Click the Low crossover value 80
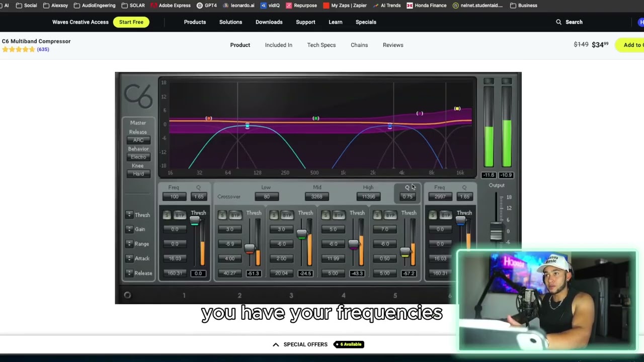Image resolution: width=644 pixels, height=362 pixels. [x=266, y=197]
